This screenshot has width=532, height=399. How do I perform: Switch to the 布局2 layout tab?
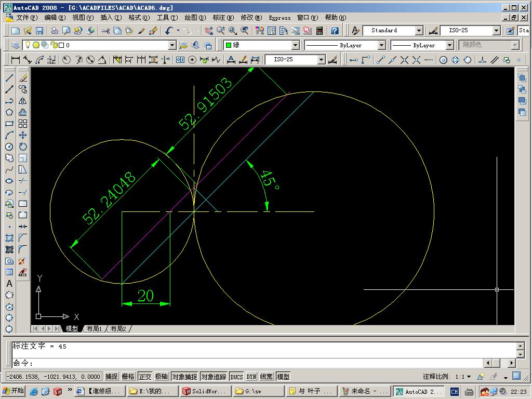click(x=118, y=328)
